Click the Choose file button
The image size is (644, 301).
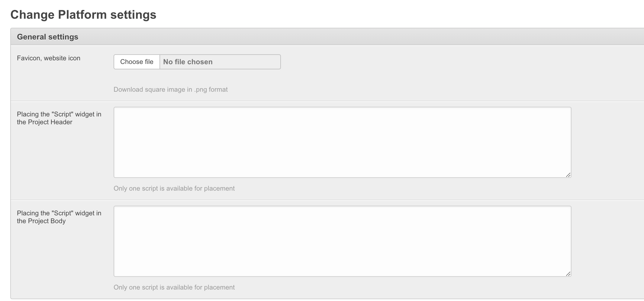pos(137,62)
